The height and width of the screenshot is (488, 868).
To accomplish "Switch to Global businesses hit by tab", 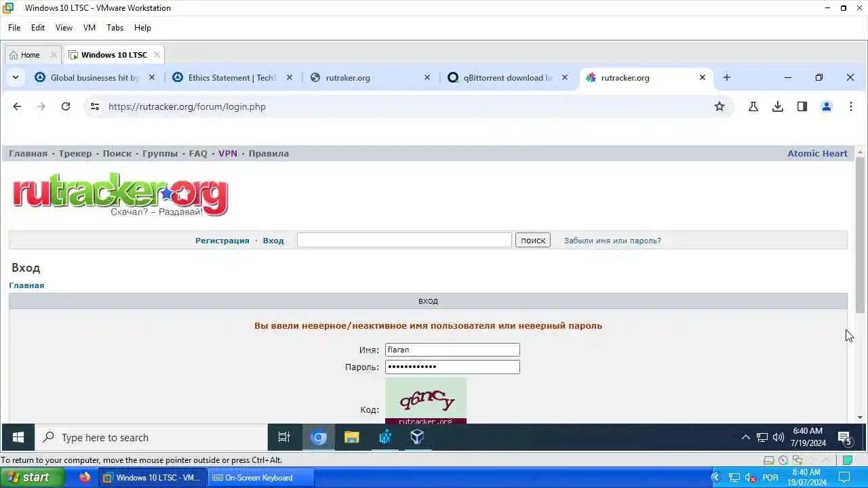I will tap(95, 77).
